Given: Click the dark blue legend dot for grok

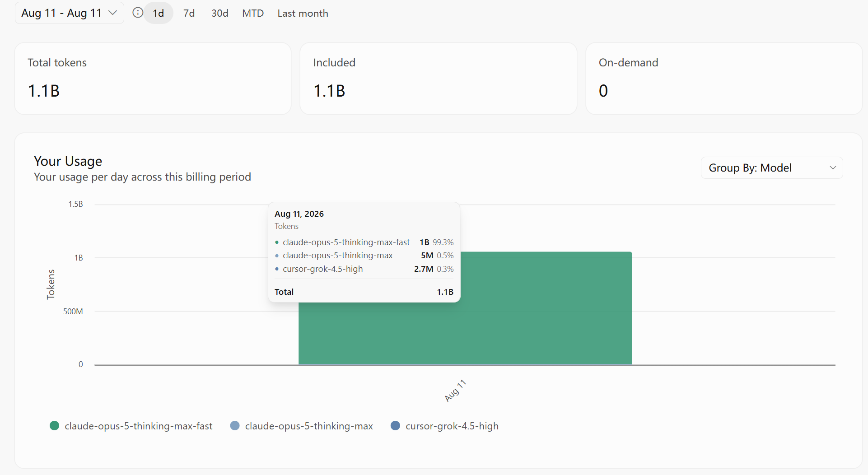Looking at the screenshot, I should point(395,426).
